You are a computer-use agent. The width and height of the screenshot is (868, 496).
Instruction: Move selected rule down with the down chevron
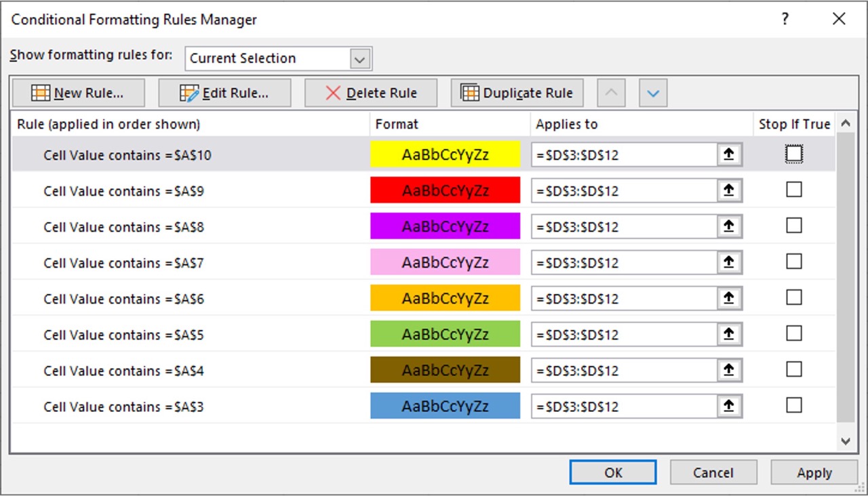652,92
